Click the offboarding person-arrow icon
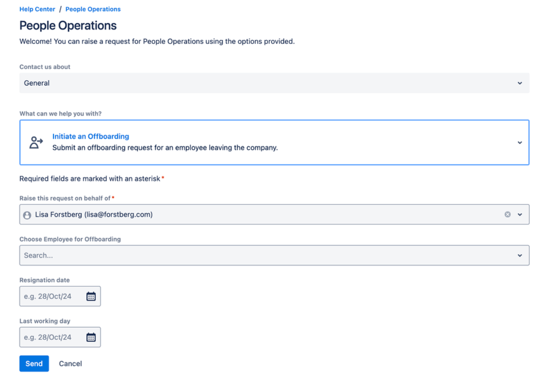556x392 pixels. tap(36, 143)
